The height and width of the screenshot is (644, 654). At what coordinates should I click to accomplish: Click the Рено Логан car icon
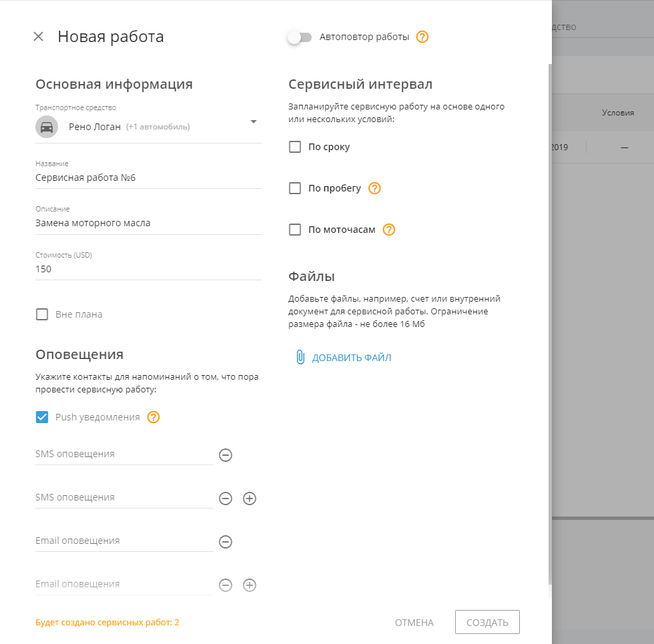(47, 127)
